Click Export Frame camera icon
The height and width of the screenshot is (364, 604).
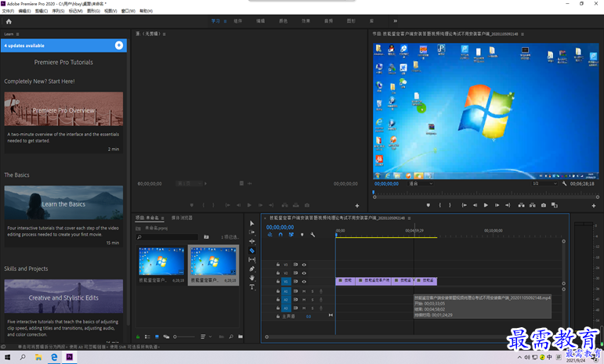[543, 205]
